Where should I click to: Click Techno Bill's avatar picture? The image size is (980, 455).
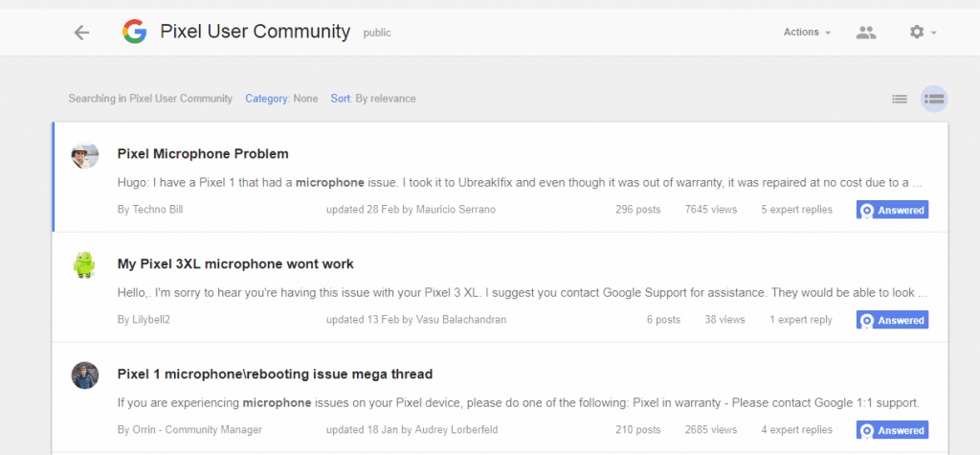[x=85, y=155]
